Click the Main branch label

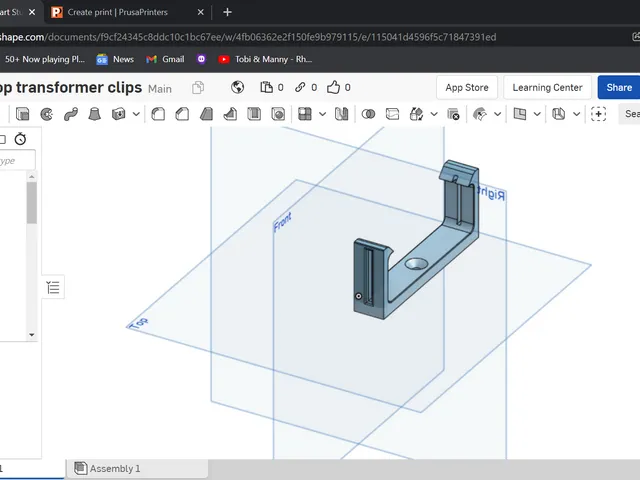[x=160, y=89]
